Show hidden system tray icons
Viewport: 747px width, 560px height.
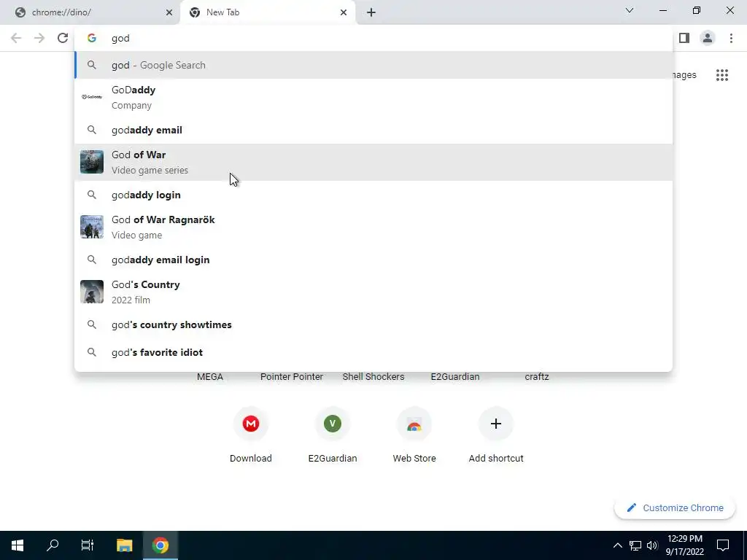point(617,545)
